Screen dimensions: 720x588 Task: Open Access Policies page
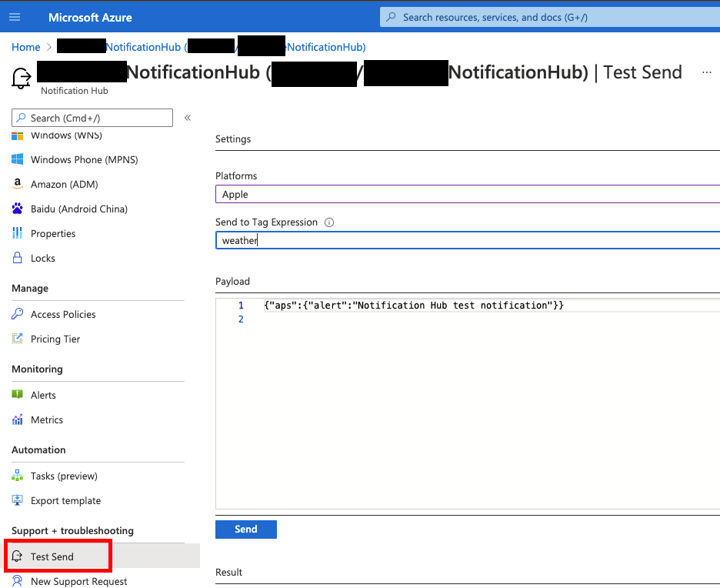coord(63,314)
